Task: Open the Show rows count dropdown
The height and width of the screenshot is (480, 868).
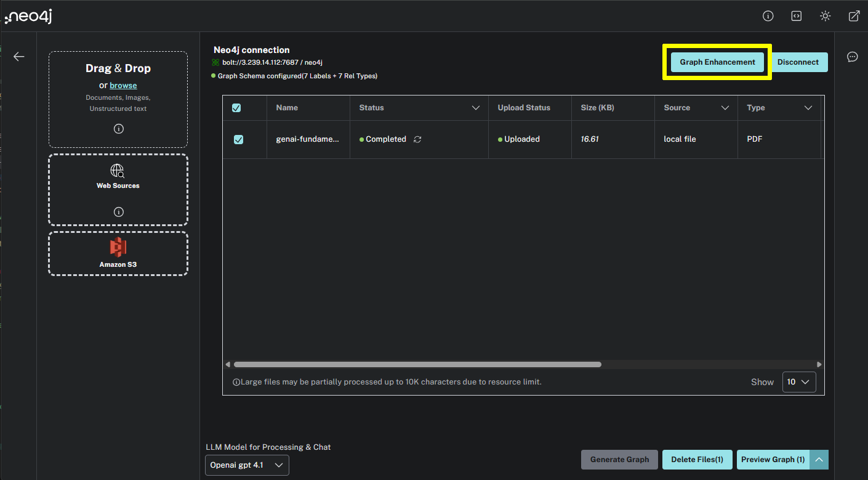Action: 798,381
